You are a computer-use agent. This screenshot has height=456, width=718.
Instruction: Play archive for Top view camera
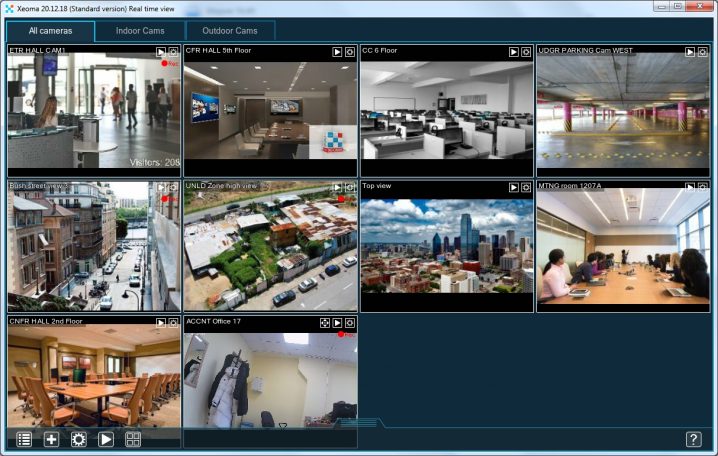click(x=514, y=187)
